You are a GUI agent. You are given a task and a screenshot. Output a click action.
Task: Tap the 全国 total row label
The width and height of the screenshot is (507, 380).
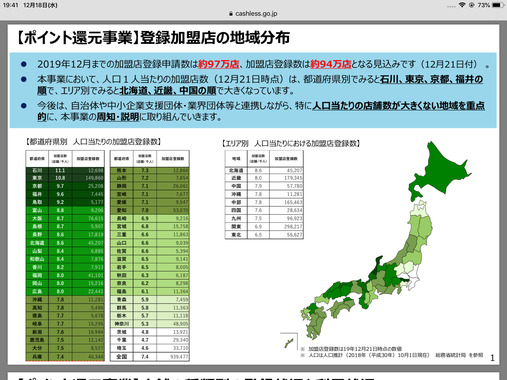122,357
